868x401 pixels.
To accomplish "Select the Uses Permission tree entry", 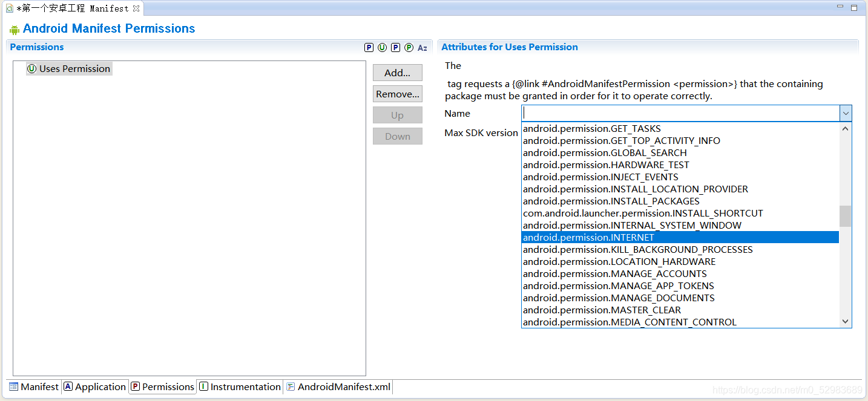I will (x=69, y=69).
